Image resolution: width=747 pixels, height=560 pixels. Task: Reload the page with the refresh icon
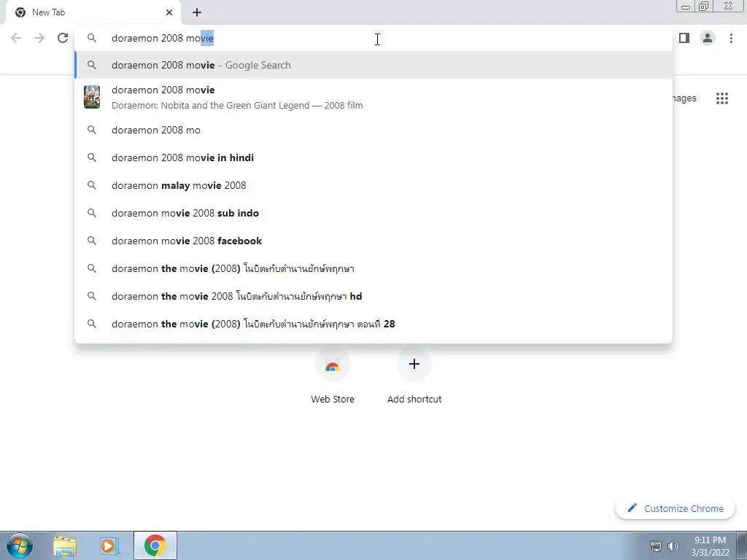63,38
